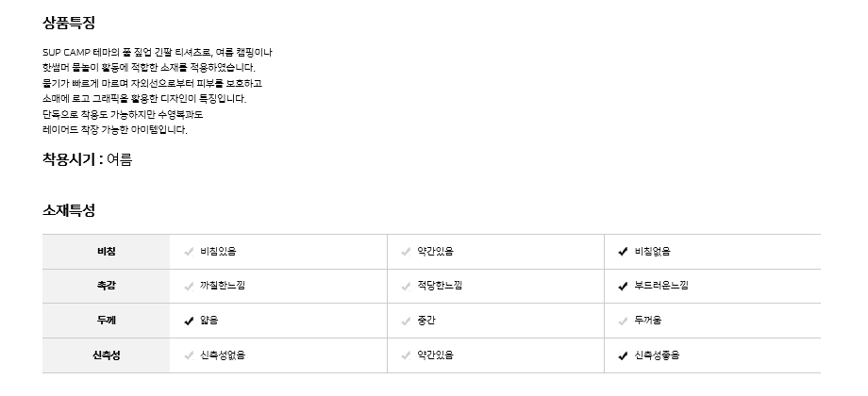Click the 신축성 row header cell
868x396 pixels.
tap(106, 355)
